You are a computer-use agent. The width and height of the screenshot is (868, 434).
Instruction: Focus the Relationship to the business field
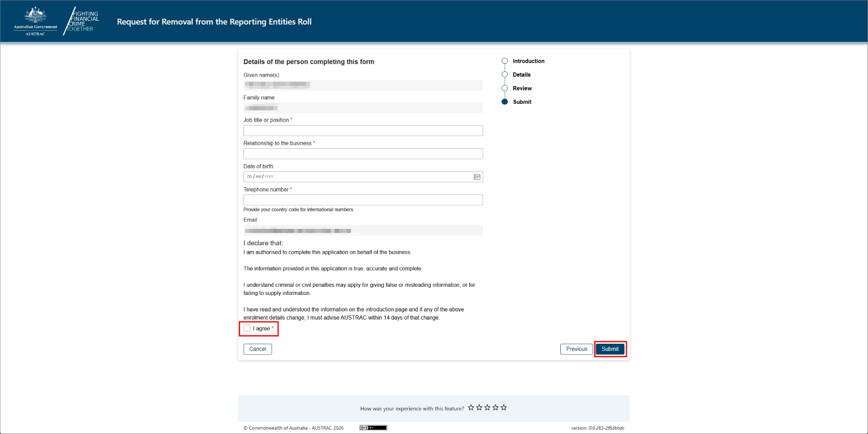(363, 154)
